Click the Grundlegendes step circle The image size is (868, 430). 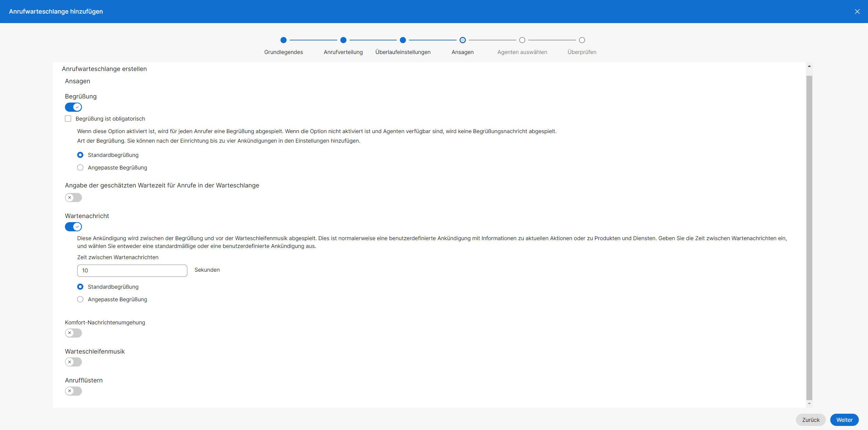coord(283,40)
